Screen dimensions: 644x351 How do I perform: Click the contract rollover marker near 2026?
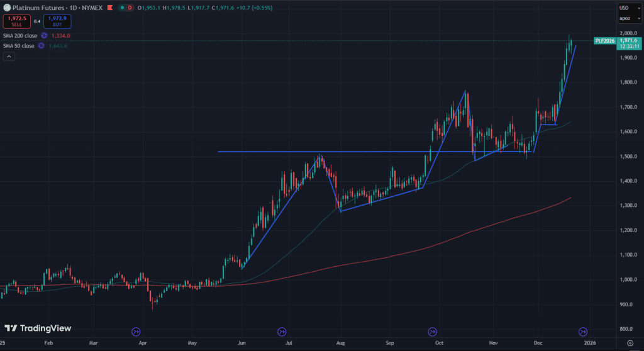pyautogui.click(x=583, y=331)
